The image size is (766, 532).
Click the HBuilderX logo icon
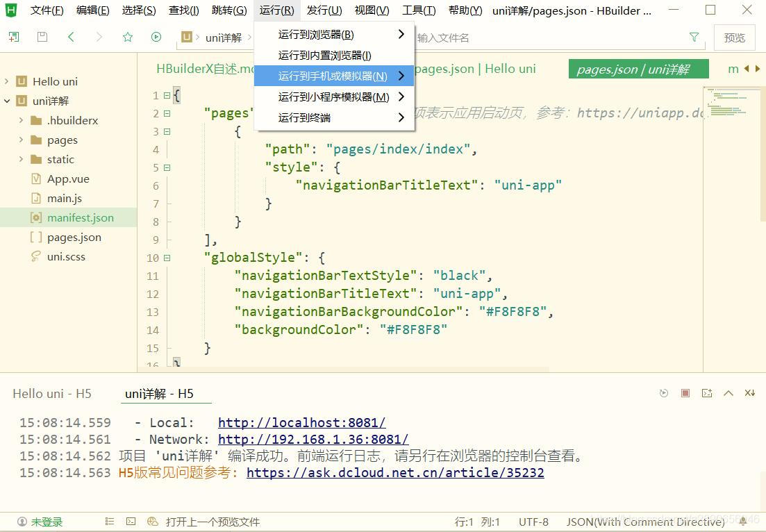pos(10,10)
